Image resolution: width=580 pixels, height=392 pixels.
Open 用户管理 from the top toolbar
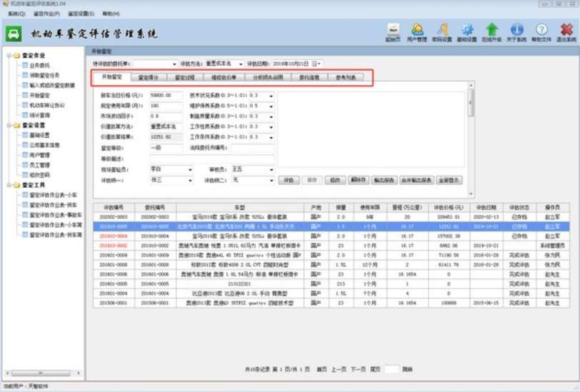pos(417,31)
